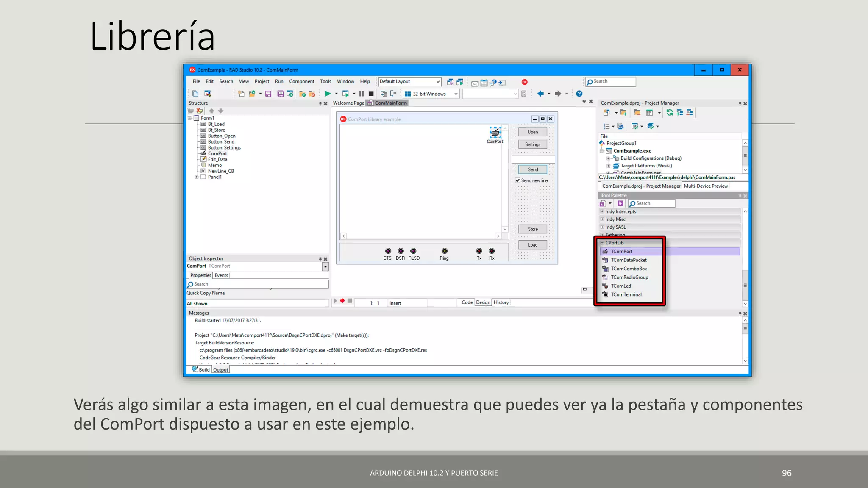Viewport: 868px width, 488px height.
Task: Click Expand All icon in Project Manager
Action: pyautogui.click(x=679, y=113)
